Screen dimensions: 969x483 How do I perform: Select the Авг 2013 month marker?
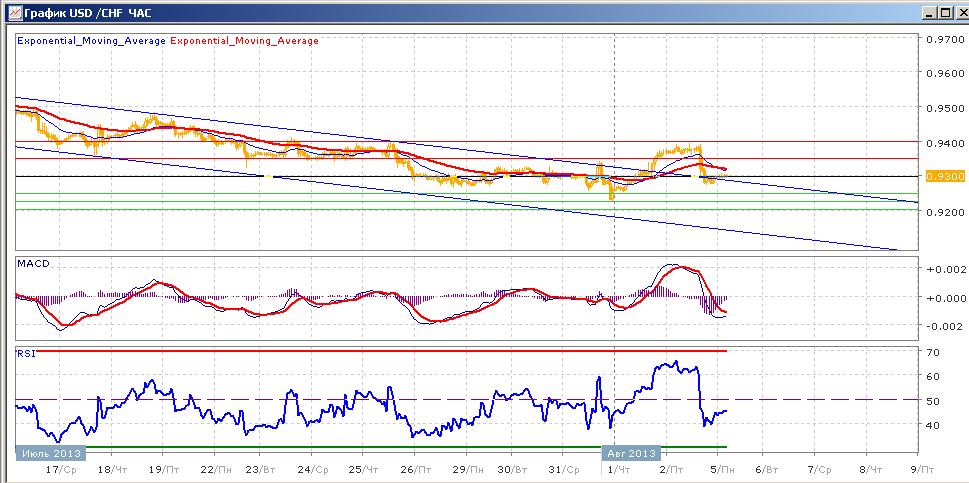[x=631, y=453]
